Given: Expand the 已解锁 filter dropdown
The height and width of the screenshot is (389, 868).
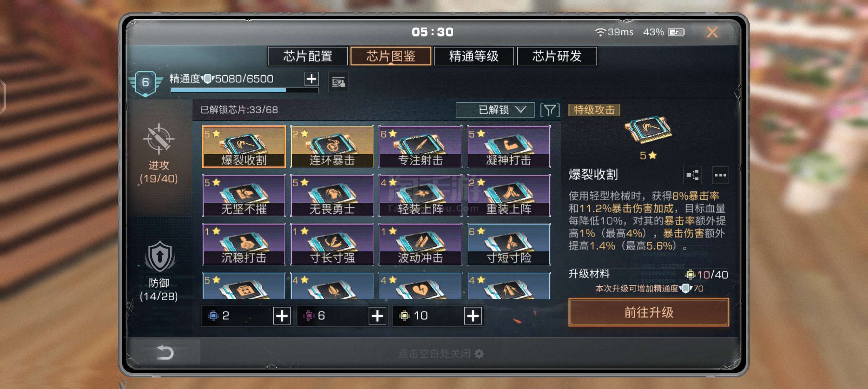Looking at the screenshot, I should pyautogui.click(x=495, y=110).
